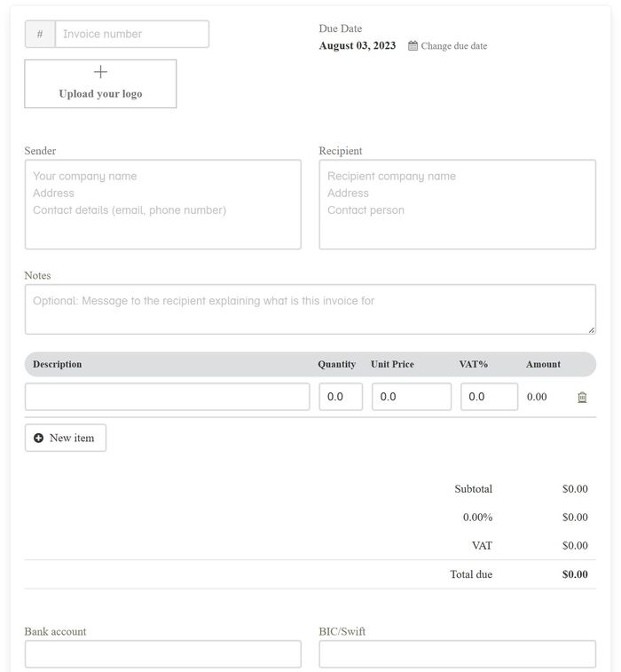The width and height of the screenshot is (621, 672).
Task: Click the August 03, 2023 due date text
Action: pyautogui.click(x=358, y=46)
